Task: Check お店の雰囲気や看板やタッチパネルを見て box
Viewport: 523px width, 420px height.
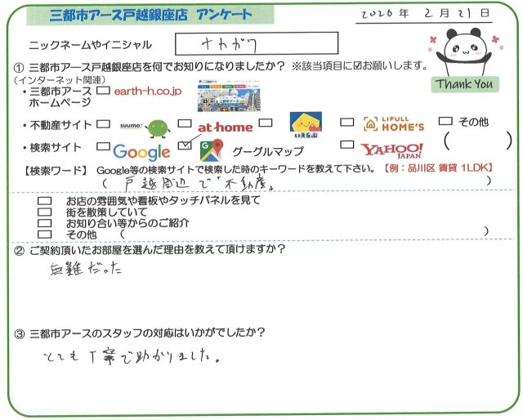Action: click(x=45, y=201)
